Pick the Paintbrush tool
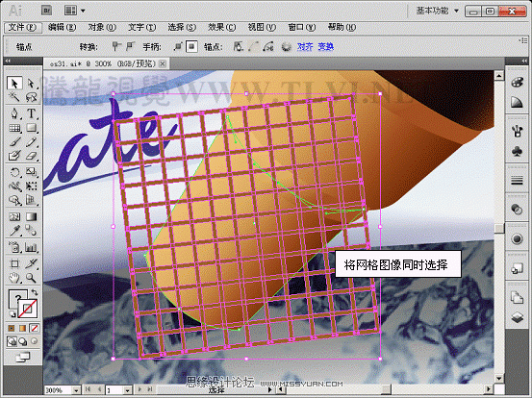Viewport: 532px width, 398px height. (14, 142)
